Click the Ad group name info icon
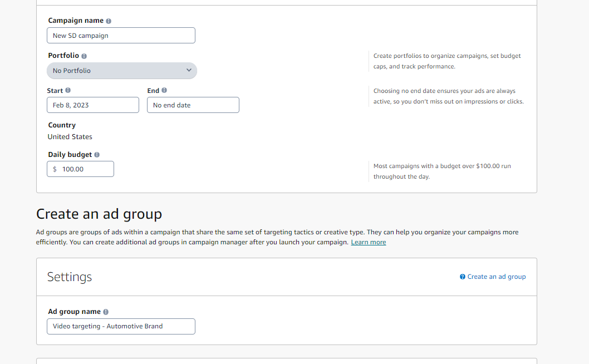The height and width of the screenshot is (364, 589). pyautogui.click(x=106, y=312)
